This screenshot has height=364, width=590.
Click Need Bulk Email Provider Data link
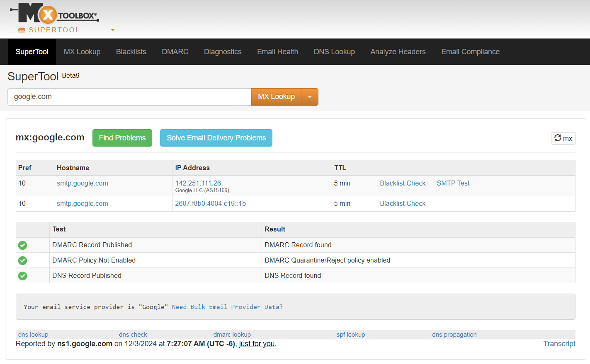click(227, 307)
